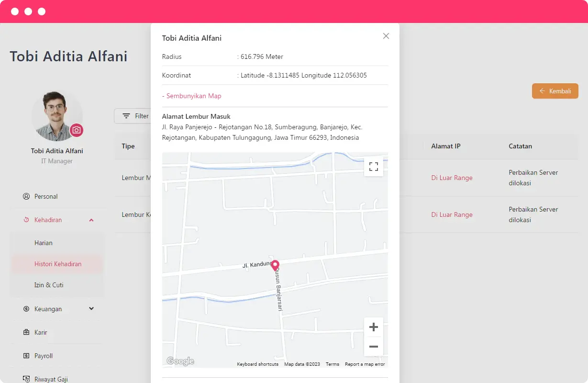Image resolution: width=588 pixels, height=383 pixels.
Task: Open the Payroll menu item
Action: click(44, 356)
